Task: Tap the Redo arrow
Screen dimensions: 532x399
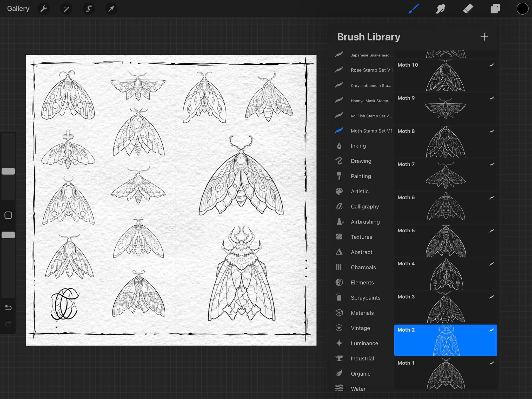Action: (x=8, y=324)
